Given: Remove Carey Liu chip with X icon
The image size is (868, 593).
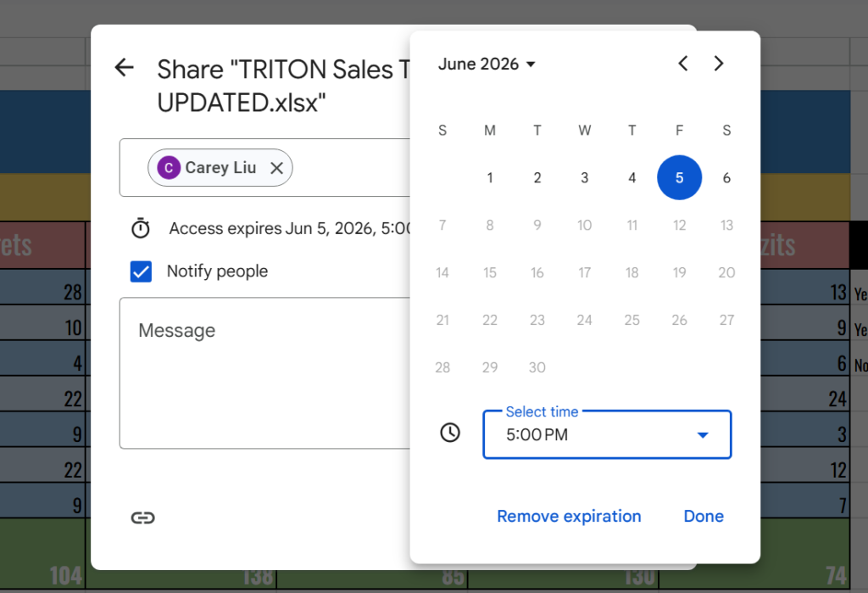Looking at the screenshot, I should tap(276, 168).
